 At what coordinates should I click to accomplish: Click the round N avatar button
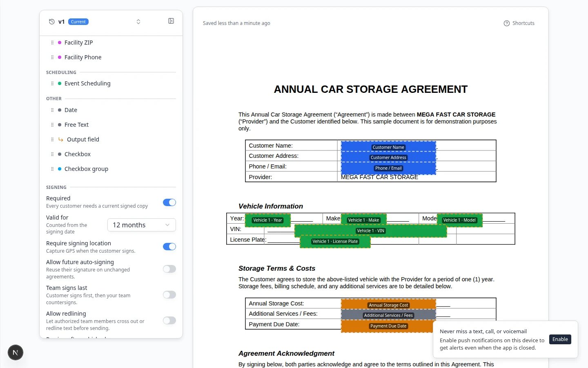click(x=16, y=352)
